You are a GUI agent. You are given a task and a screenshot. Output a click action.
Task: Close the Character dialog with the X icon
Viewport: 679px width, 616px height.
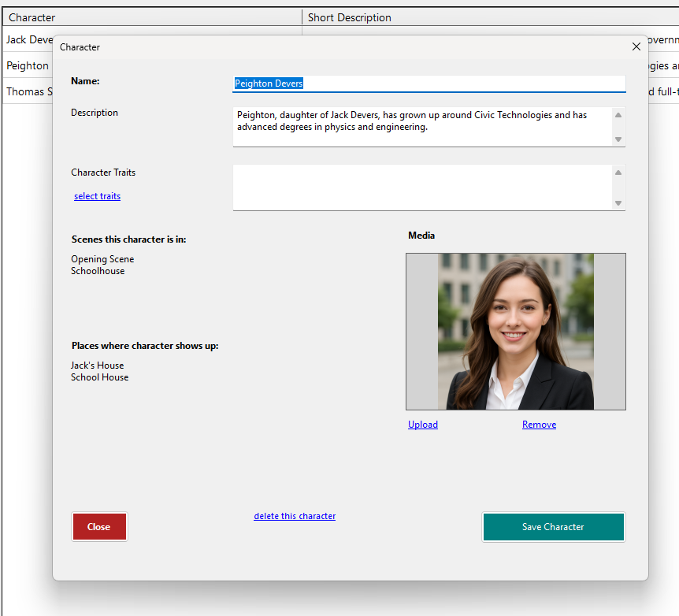coord(636,47)
